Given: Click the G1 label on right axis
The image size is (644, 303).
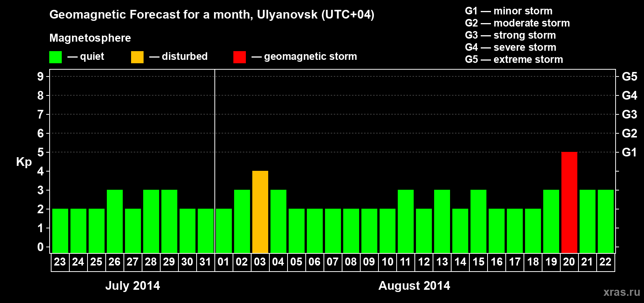Looking at the screenshot, I should coord(630,152).
